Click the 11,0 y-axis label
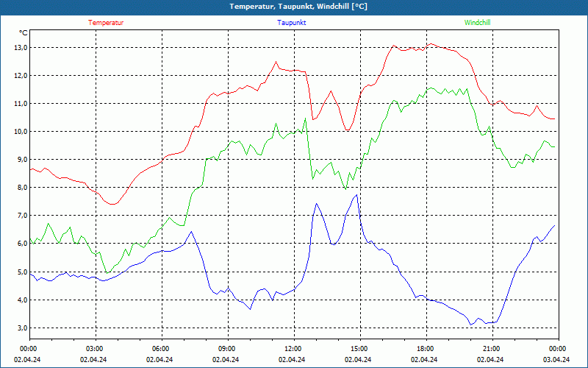588x368 pixels. click(x=21, y=104)
